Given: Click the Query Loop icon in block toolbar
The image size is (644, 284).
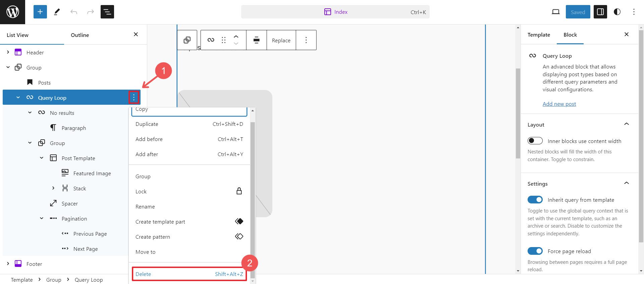Looking at the screenshot, I should point(211,40).
